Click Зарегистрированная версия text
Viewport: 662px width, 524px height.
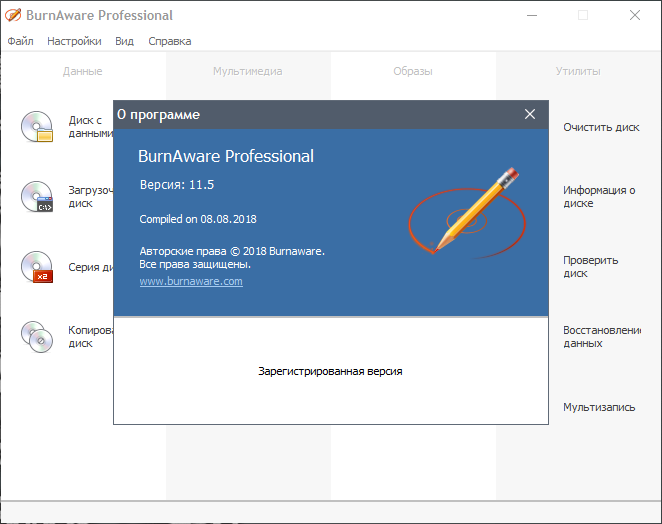point(330,371)
